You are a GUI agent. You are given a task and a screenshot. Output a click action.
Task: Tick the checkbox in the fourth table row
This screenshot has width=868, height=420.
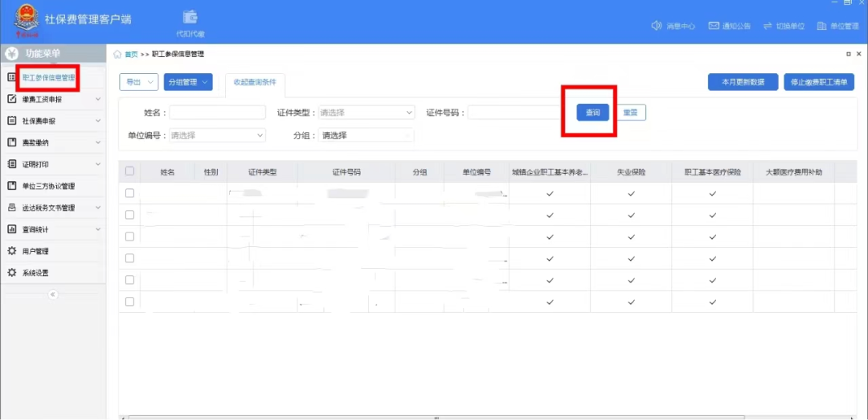point(129,258)
